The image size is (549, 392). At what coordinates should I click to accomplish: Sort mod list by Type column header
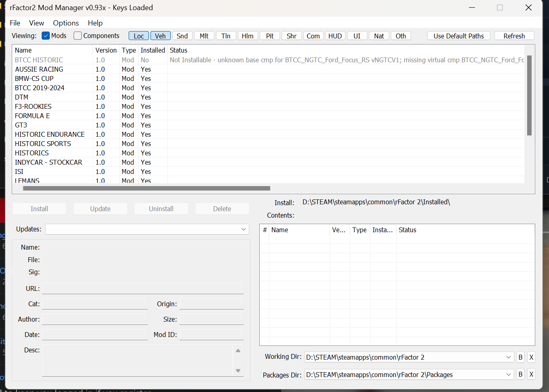click(129, 50)
